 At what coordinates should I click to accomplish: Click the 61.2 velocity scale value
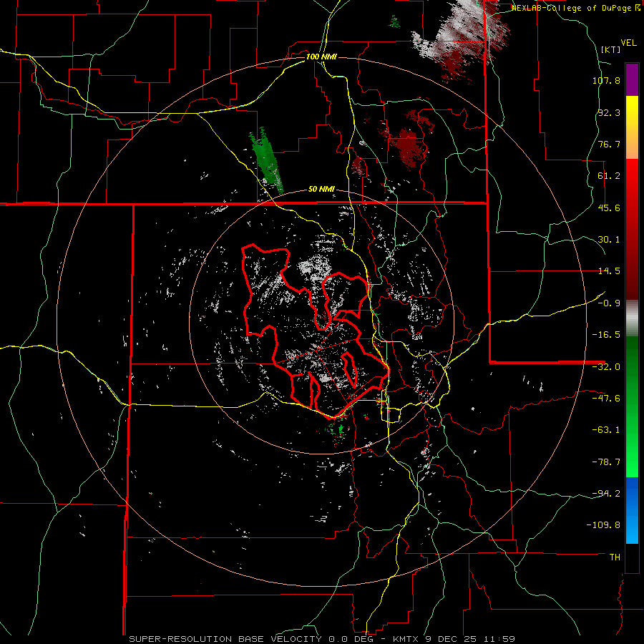[609, 176]
